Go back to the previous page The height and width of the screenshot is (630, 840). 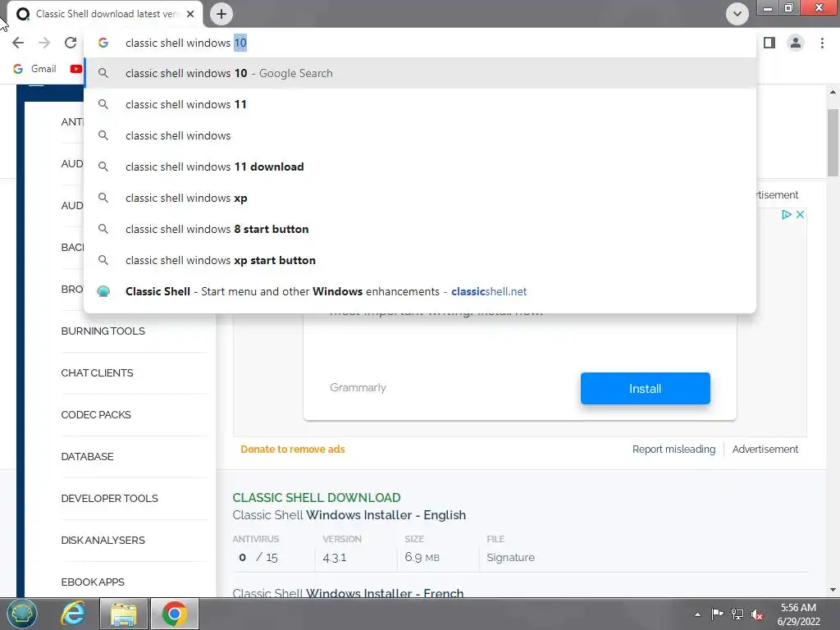click(x=18, y=43)
